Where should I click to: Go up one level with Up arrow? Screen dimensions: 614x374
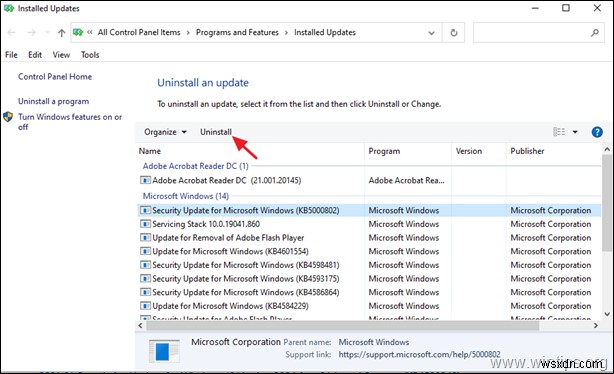61,33
